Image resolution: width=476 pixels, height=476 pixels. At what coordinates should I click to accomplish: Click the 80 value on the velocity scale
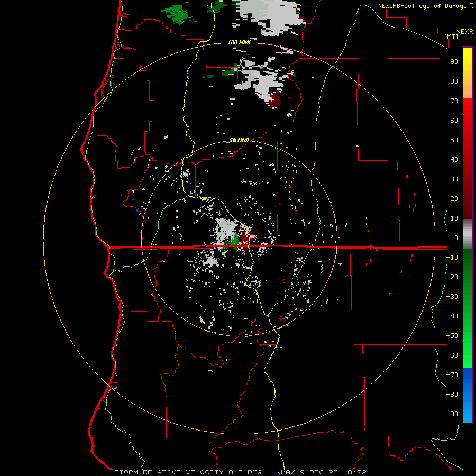coord(454,81)
